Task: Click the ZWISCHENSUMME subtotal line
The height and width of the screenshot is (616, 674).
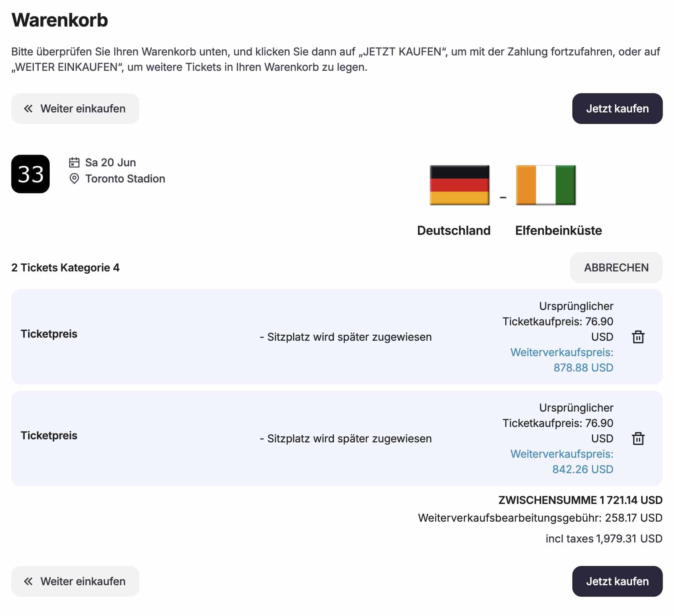Action: [580, 500]
